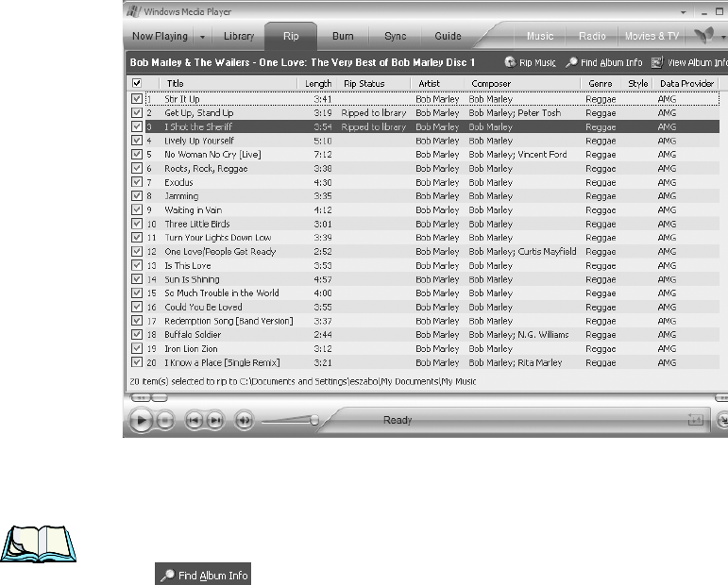Click the Style column header
728x585 pixels.
(637, 84)
